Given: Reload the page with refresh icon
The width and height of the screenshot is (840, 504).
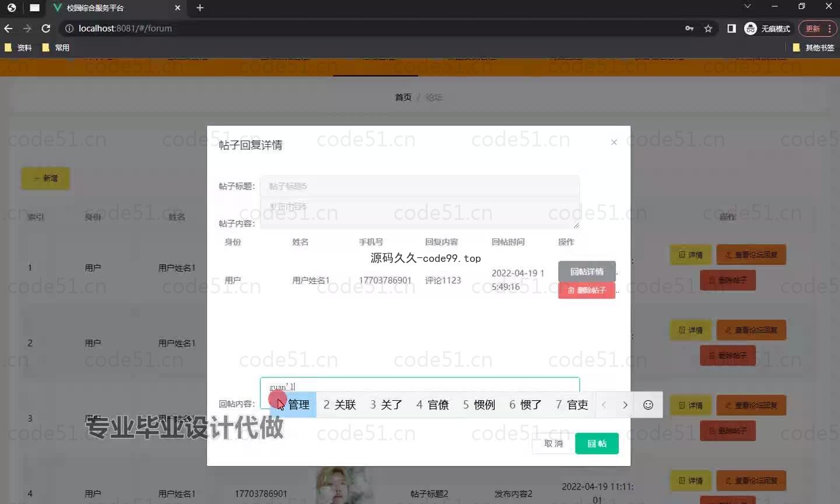Looking at the screenshot, I should point(46,28).
